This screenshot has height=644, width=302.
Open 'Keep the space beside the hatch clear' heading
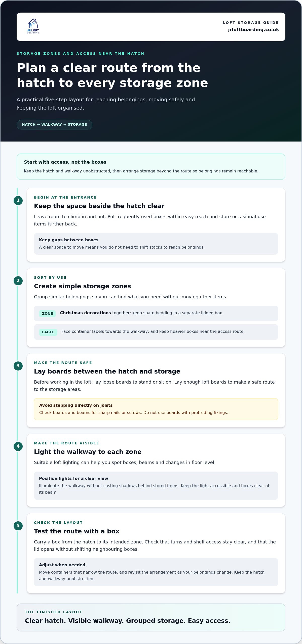(x=99, y=206)
